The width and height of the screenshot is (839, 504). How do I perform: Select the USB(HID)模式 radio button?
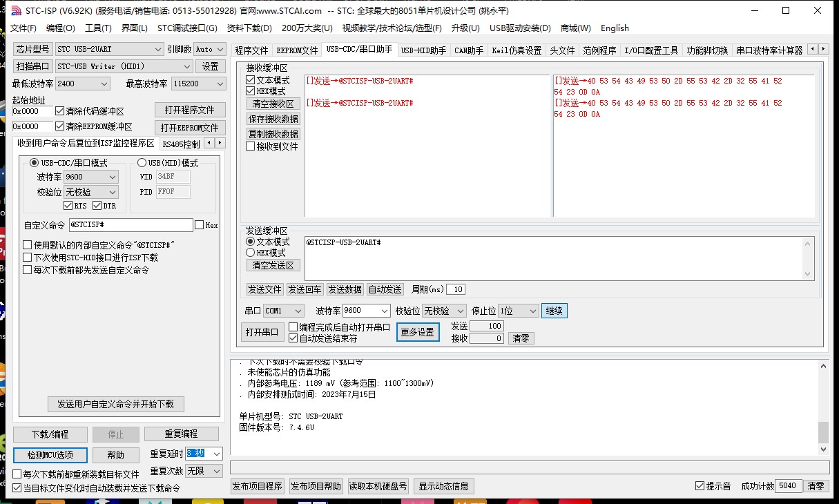point(142,163)
